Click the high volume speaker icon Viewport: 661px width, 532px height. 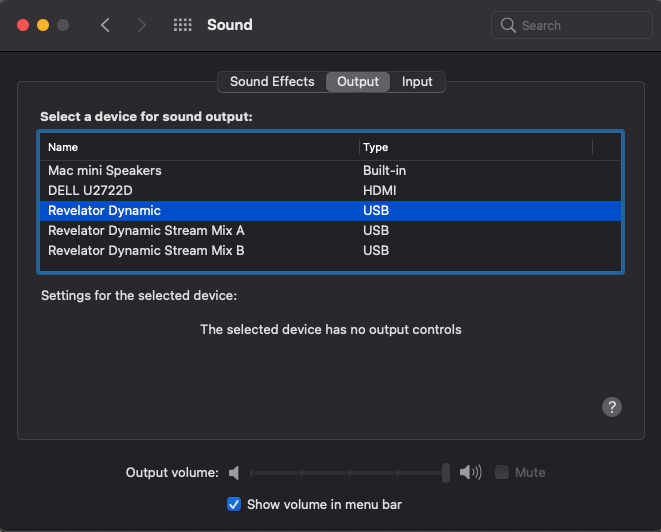click(470, 472)
